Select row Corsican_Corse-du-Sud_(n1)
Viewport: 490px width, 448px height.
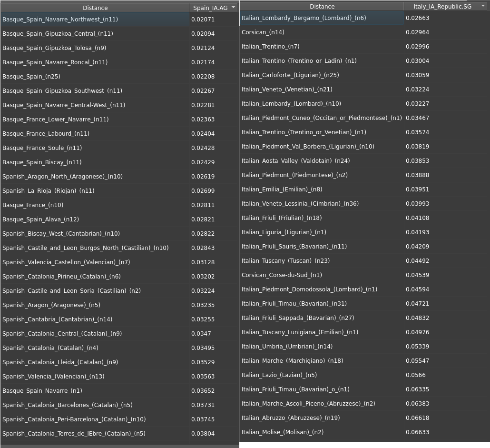point(364,275)
